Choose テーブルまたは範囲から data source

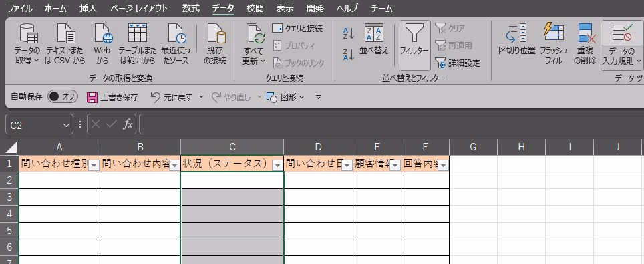pyautogui.click(x=137, y=45)
